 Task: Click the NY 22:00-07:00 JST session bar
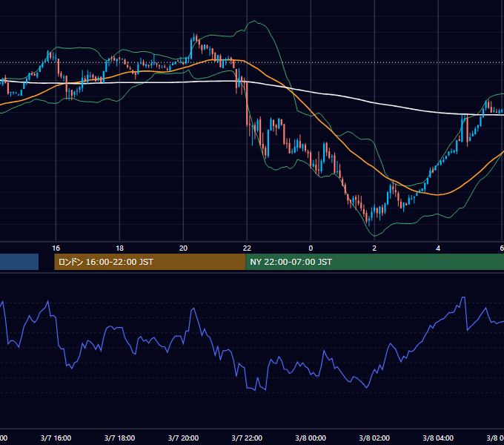pos(375,262)
